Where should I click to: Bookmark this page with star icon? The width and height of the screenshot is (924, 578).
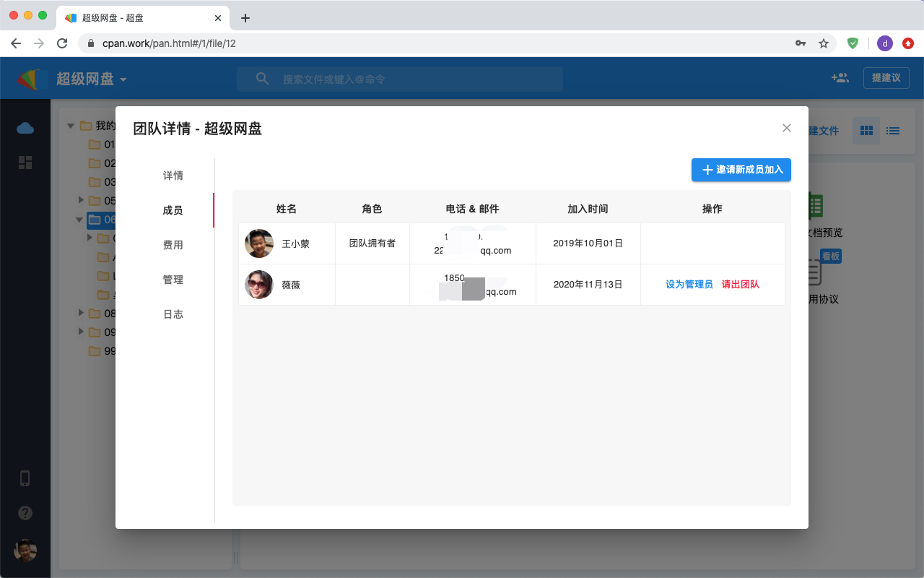pos(824,43)
